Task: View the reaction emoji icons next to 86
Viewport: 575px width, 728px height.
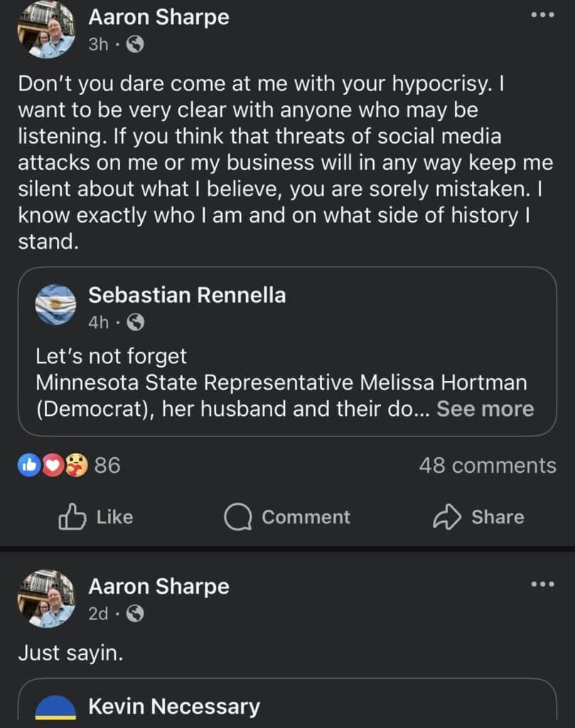Action: click(x=52, y=466)
